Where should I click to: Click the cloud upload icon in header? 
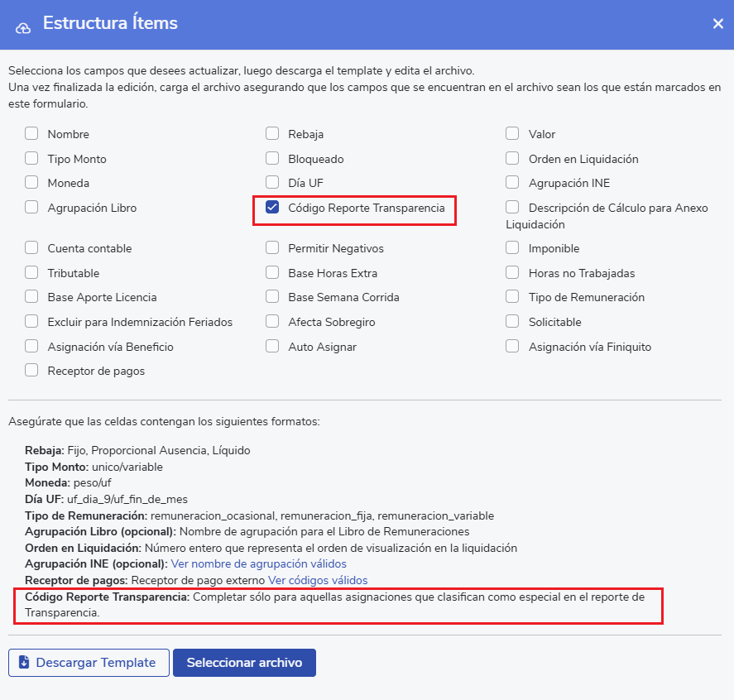(x=23, y=26)
